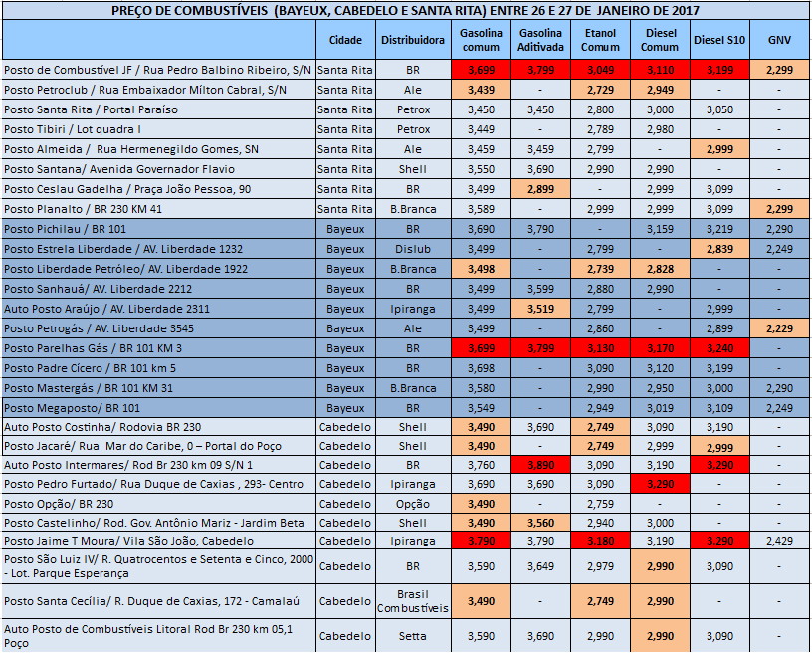Select the red 3,890 price for Intermares
This screenshot has height=654, width=812.
coord(540,465)
